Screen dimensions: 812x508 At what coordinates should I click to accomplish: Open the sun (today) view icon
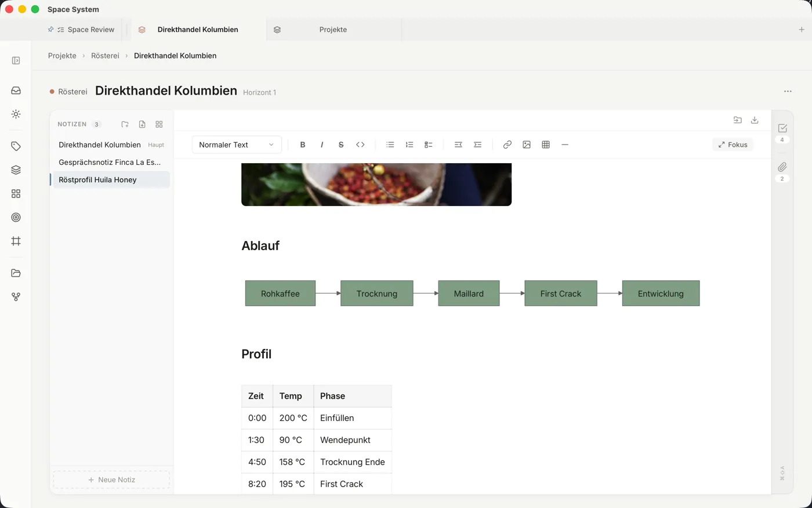[16, 114]
